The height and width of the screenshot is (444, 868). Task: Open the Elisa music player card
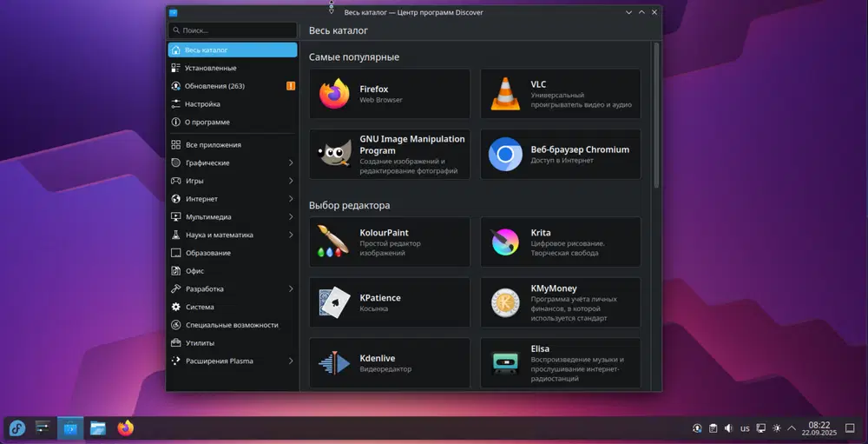click(x=560, y=363)
